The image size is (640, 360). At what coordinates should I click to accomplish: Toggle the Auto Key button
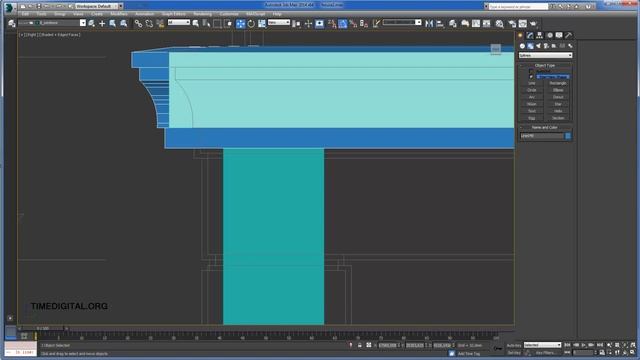pyautogui.click(x=514, y=345)
